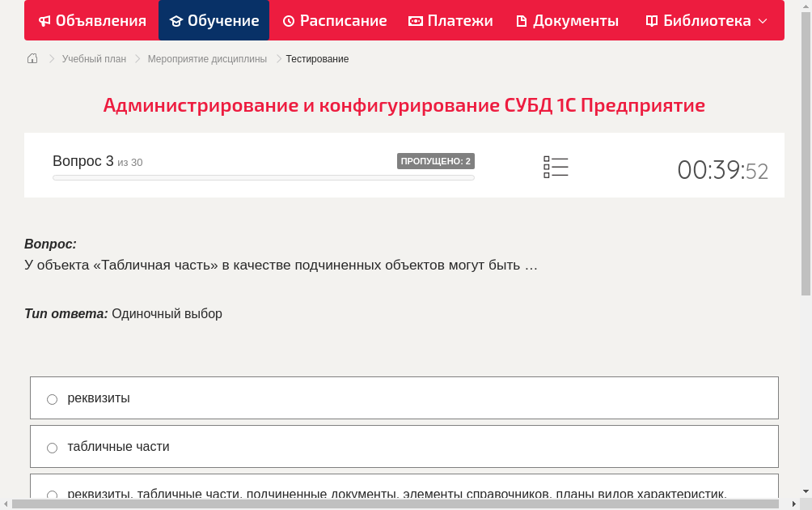Click the megaphone icon on Объявления
The image size is (812, 510).
(x=44, y=20)
